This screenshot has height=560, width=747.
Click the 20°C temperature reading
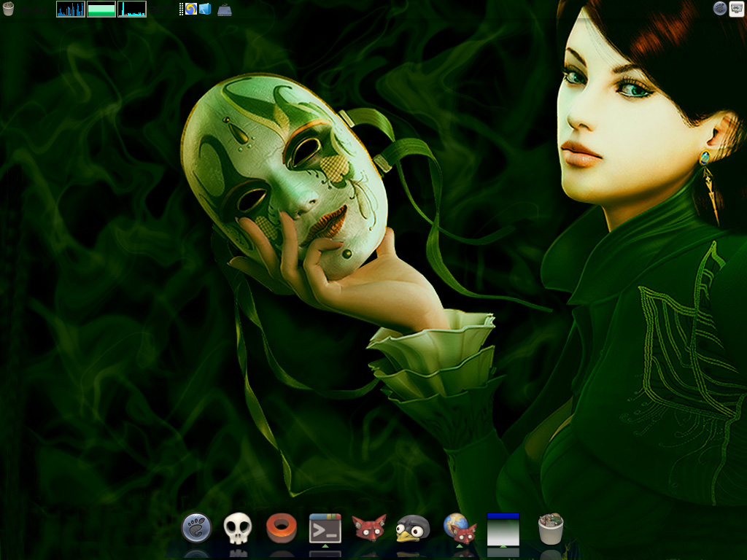click(x=161, y=9)
